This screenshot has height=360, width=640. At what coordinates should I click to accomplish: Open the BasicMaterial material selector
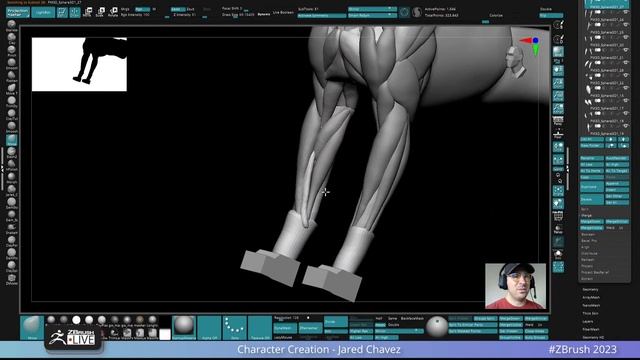point(184,327)
